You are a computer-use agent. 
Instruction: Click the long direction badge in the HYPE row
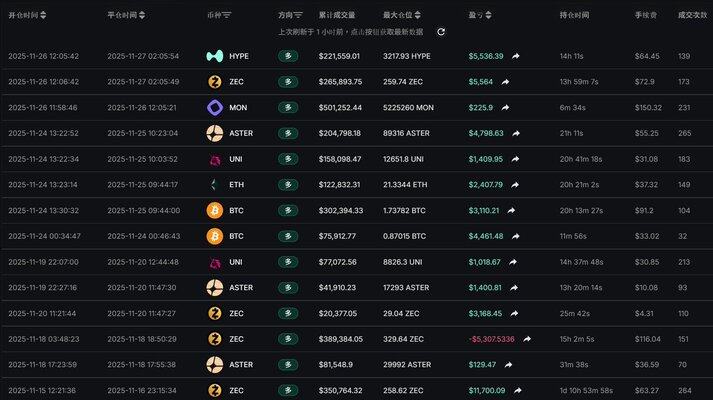tap(288, 57)
